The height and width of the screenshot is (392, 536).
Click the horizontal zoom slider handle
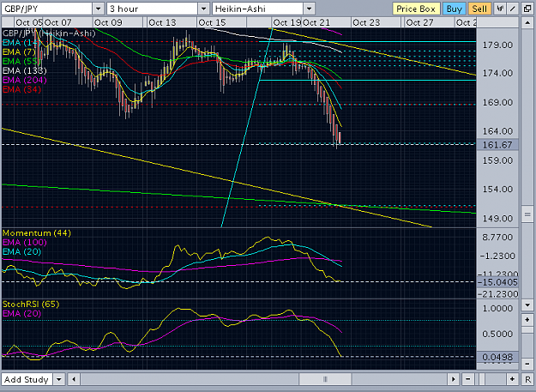482,379
